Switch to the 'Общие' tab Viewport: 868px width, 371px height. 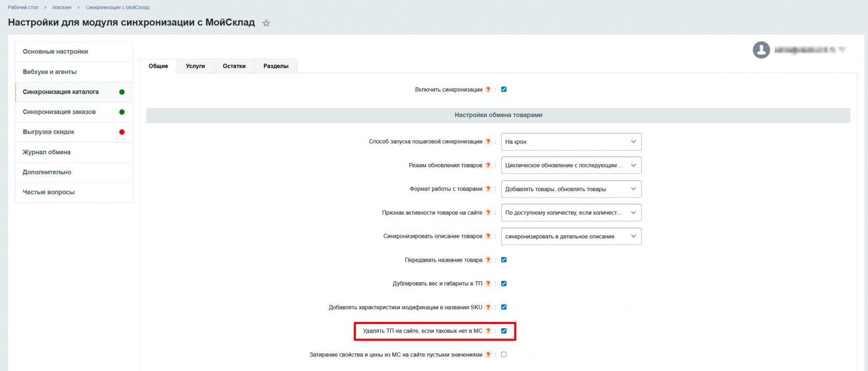pos(159,66)
